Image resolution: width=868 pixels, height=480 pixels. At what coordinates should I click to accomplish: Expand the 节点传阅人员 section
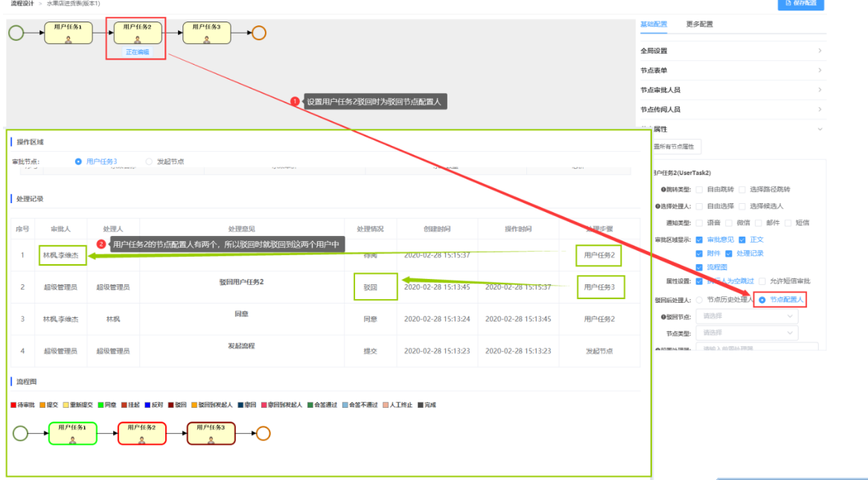click(733, 109)
